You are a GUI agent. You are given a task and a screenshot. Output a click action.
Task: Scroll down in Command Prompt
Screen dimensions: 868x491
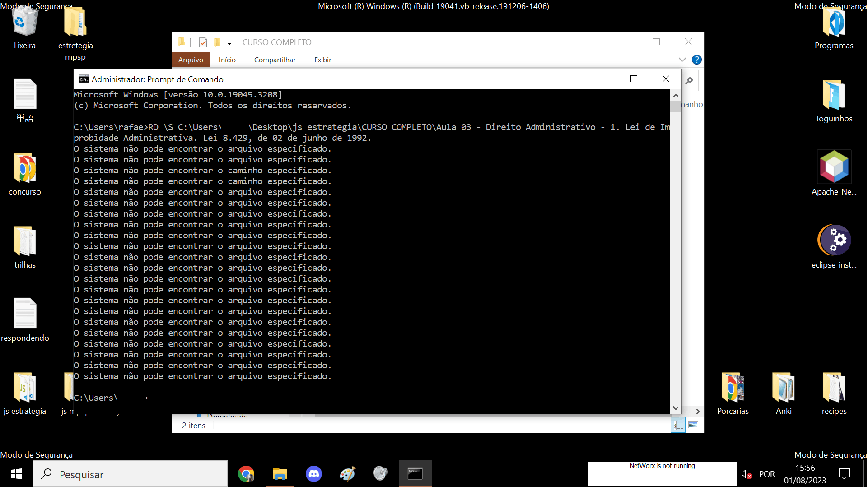coord(676,408)
